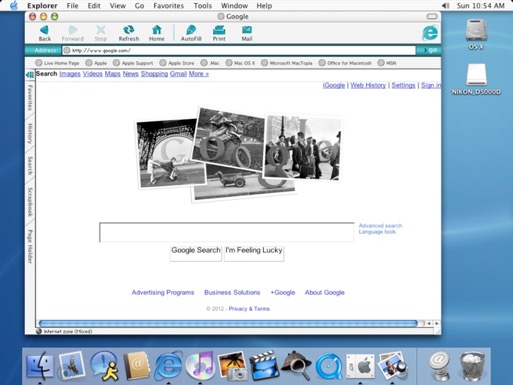Expand the History side tab
The height and width of the screenshot is (385, 513).
30,133
